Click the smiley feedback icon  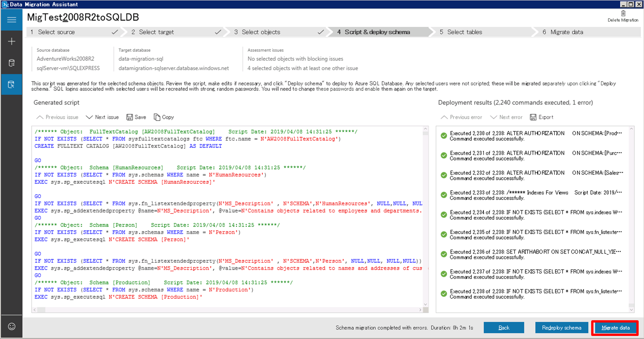(x=11, y=326)
